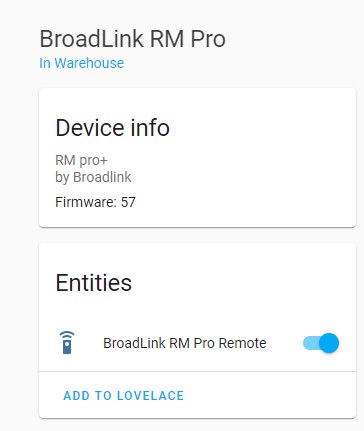Click the light-blue track of the switch

311,343
